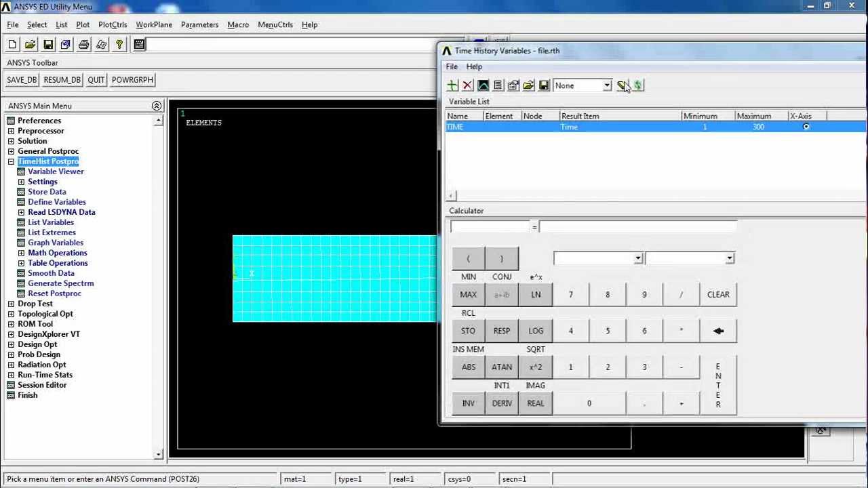Save the analysis using the floppy disk icon
This screenshot has width=868, height=488.
(x=48, y=45)
